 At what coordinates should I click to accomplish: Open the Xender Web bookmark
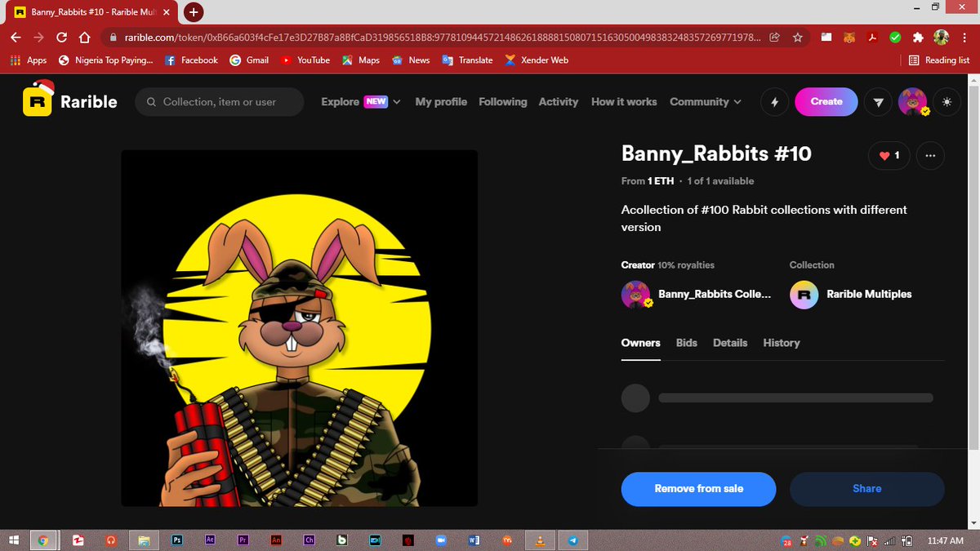pos(537,60)
